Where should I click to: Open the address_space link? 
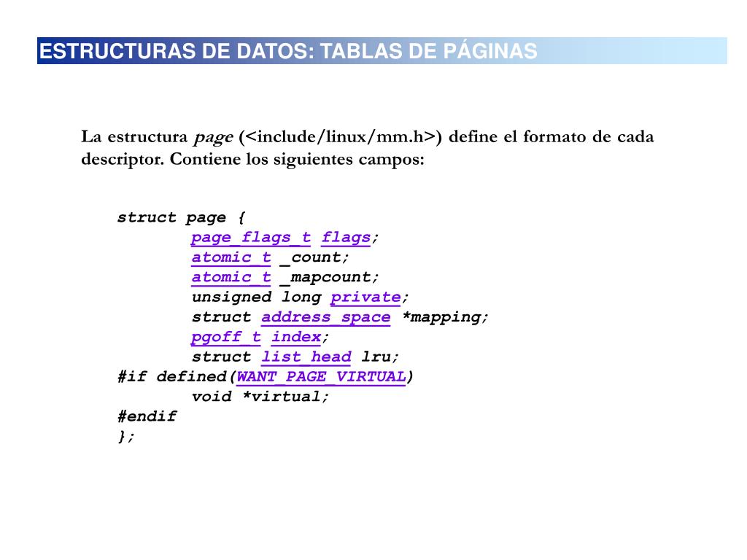pos(326,317)
